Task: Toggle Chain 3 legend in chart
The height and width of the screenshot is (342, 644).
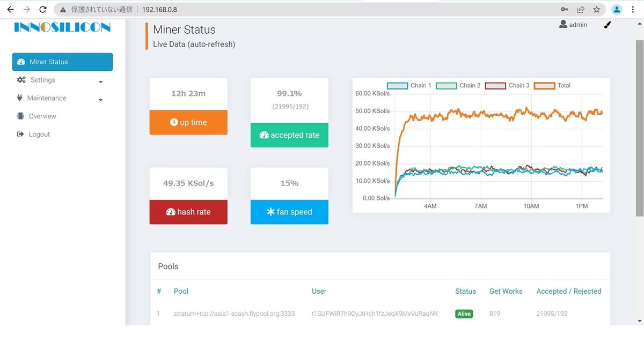Action: (x=507, y=85)
